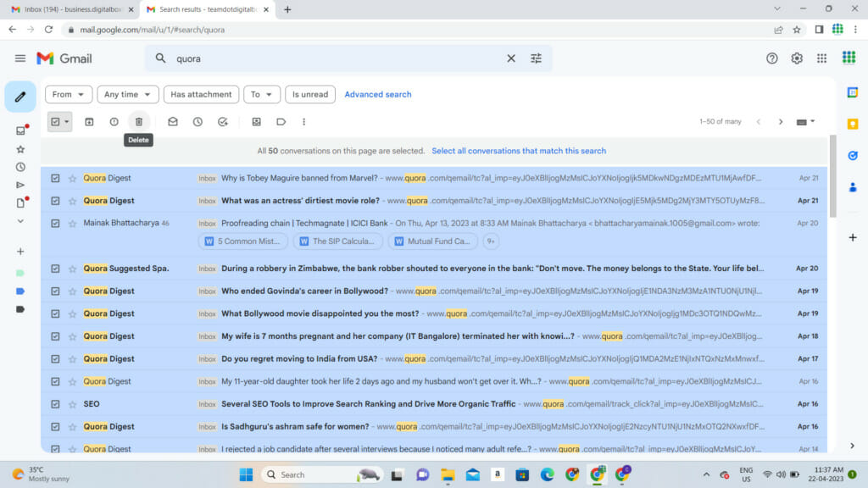Uncheck the Tobey Maguire Quora Digest email
Screen dimensions: 868x488
click(x=55, y=178)
